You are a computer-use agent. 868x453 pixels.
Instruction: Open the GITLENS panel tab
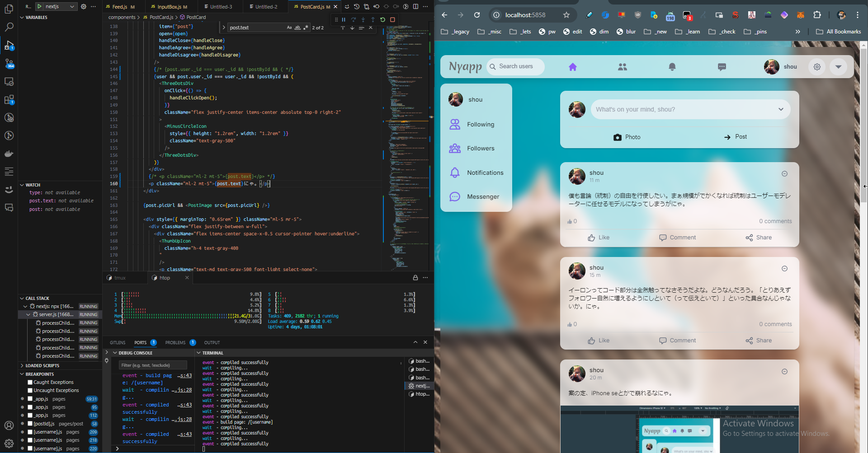coord(118,342)
